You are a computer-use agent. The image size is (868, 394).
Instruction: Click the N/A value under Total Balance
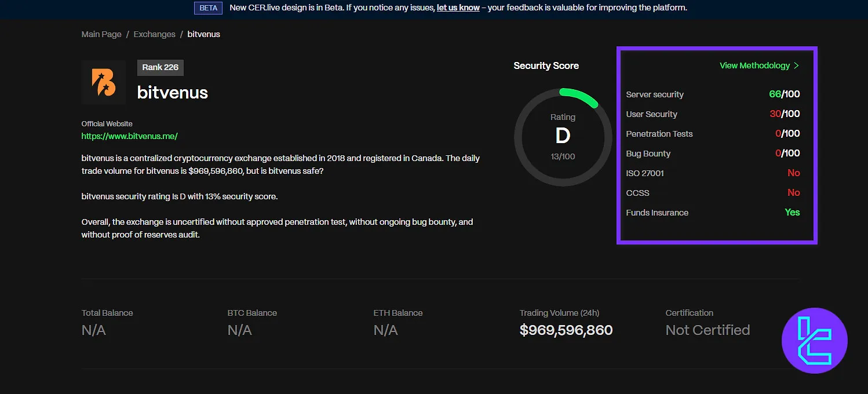(94, 330)
